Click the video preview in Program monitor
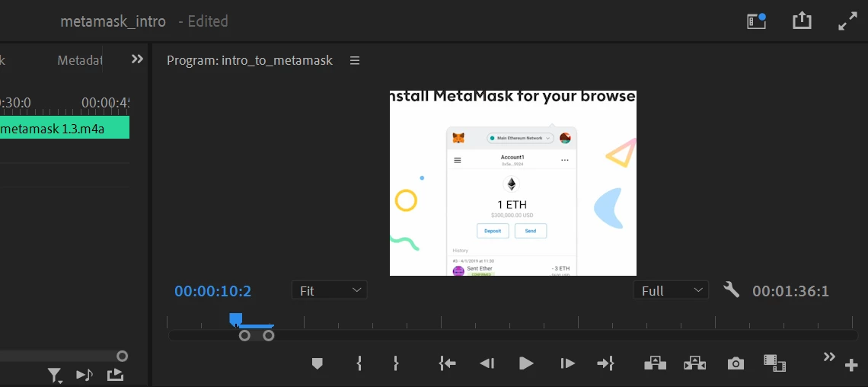Screen dimensions: 868x387 click(x=513, y=184)
